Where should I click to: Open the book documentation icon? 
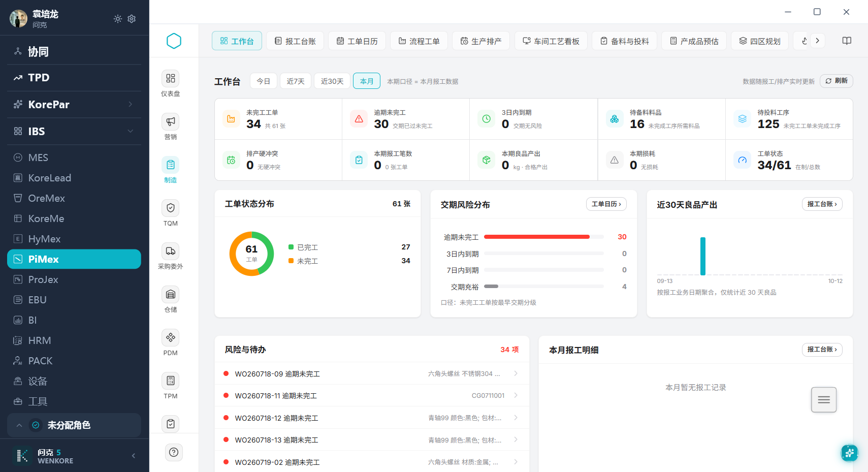[847, 41]
